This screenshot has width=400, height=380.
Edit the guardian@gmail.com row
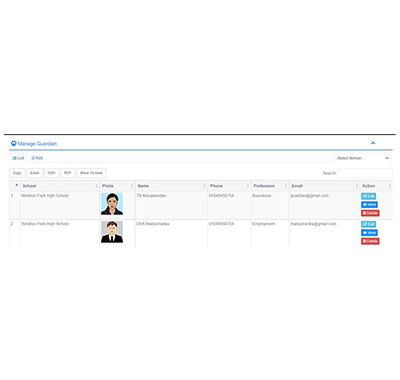(x=368, y=196)
